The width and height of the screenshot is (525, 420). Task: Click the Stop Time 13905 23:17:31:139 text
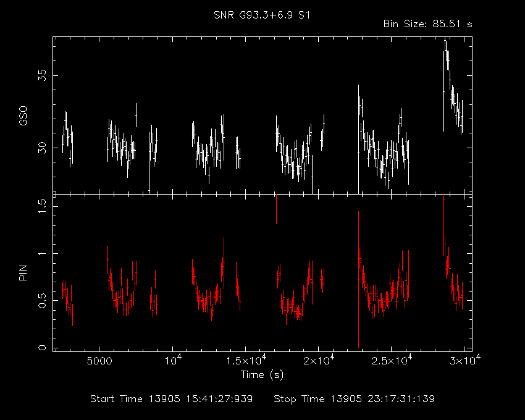coord(355,399)
